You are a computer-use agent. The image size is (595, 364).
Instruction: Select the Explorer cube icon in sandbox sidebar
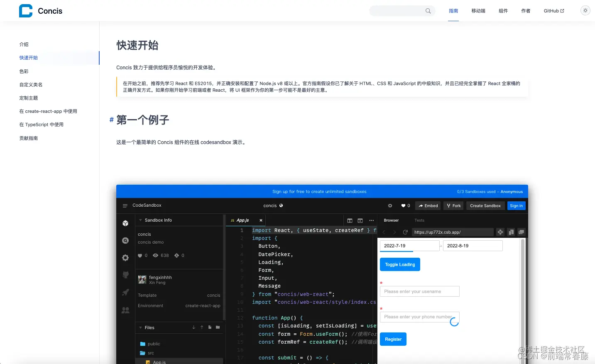[125, 223]
